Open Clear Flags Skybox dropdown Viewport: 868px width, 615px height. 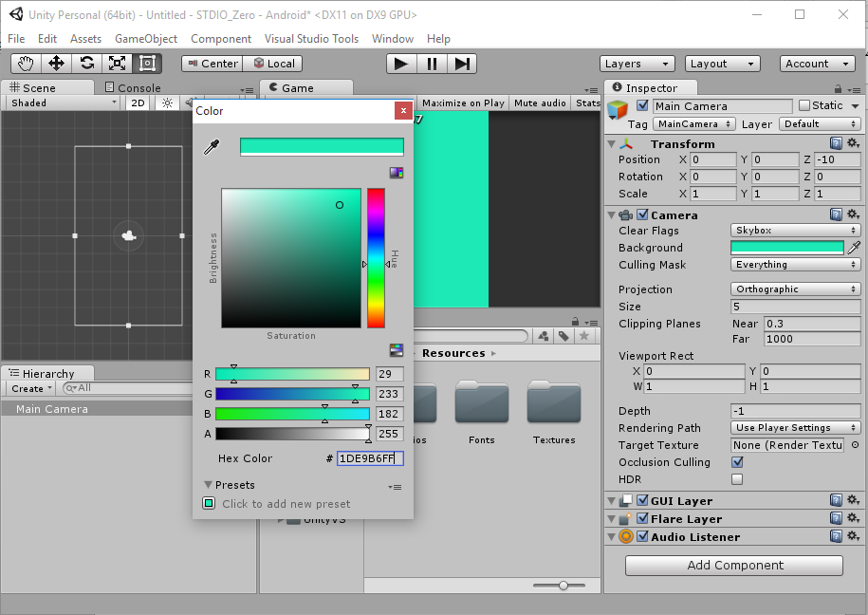pyautogui.click(x=796, y=231)
